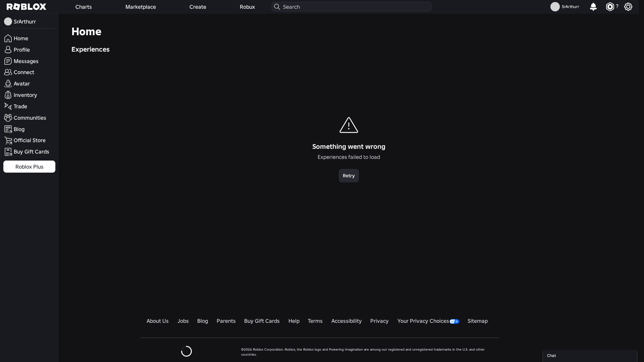Click the Official Store cart icon

(8, 140)
